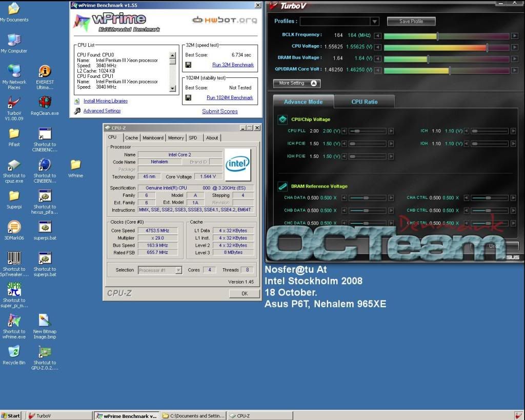Switch to the CPU Ratio tab in TurboV
The image size is (525, 420).
point(365,102)
